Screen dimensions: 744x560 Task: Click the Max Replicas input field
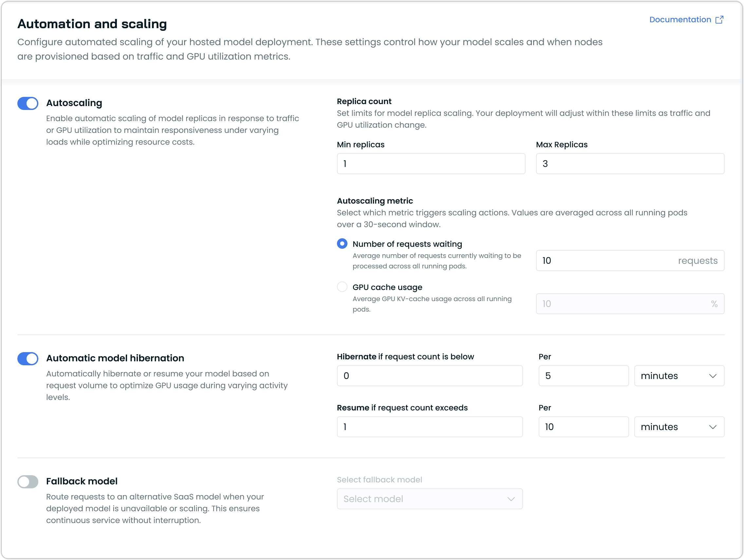630,164
